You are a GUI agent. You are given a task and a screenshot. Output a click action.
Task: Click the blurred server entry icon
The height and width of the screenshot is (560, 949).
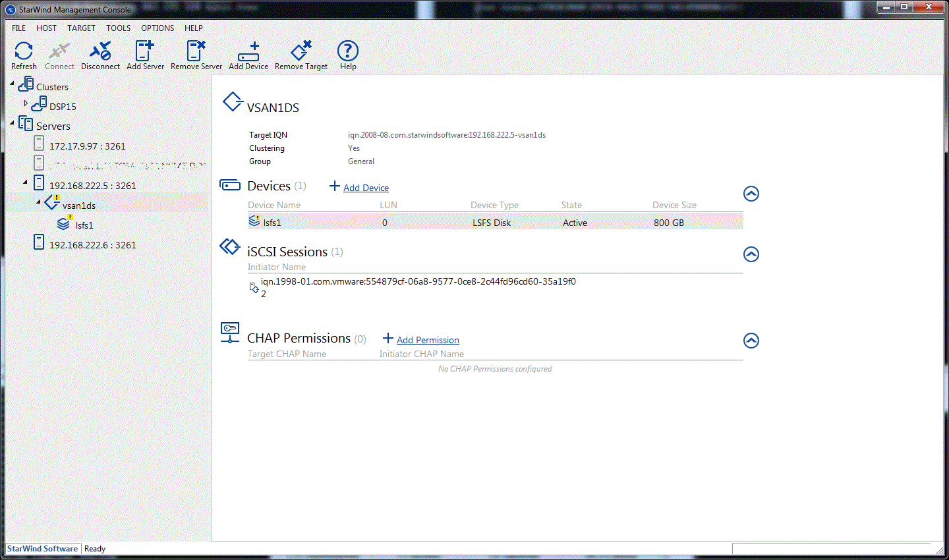(x=39, y=163)
